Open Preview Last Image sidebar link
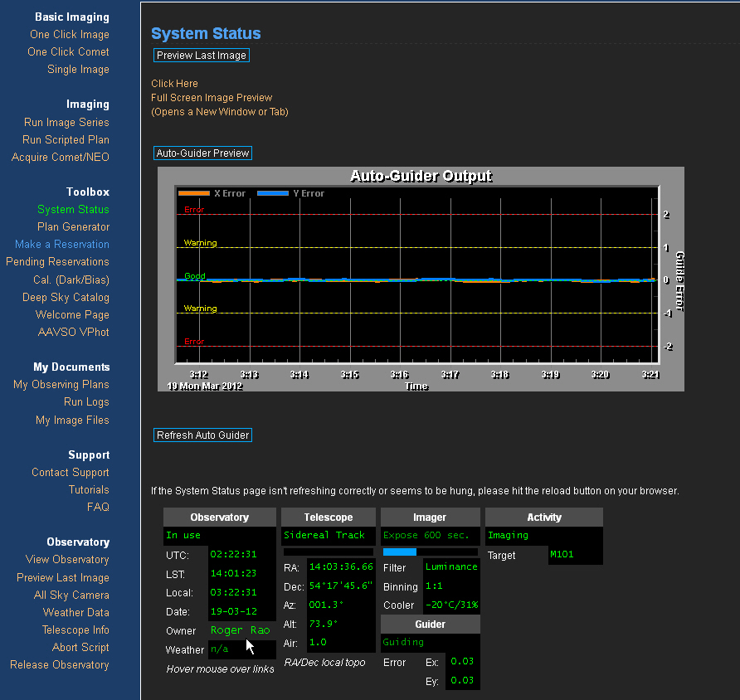 coord(63,577)
